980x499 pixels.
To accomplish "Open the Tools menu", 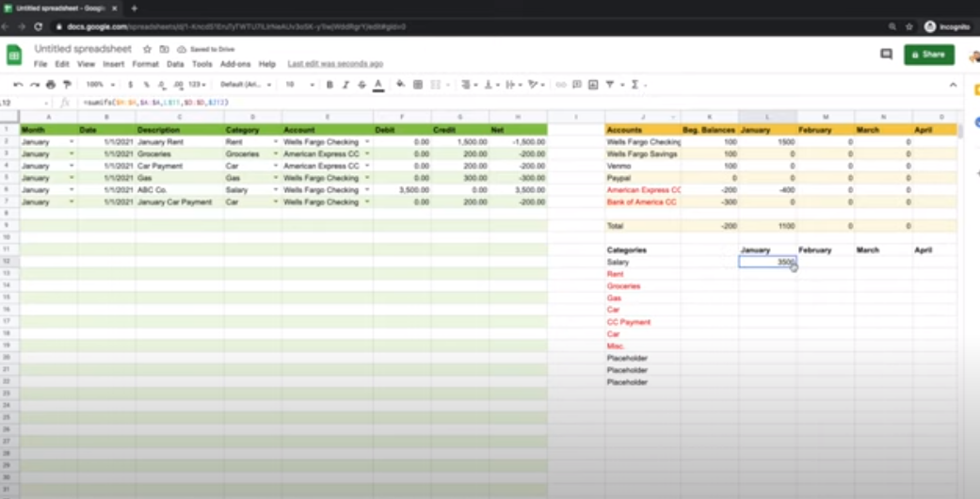I will (x=201, y=64).
